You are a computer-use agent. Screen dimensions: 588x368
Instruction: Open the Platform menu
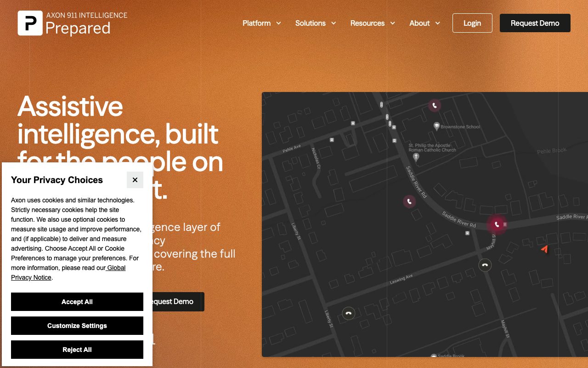(x=262, y=23)
